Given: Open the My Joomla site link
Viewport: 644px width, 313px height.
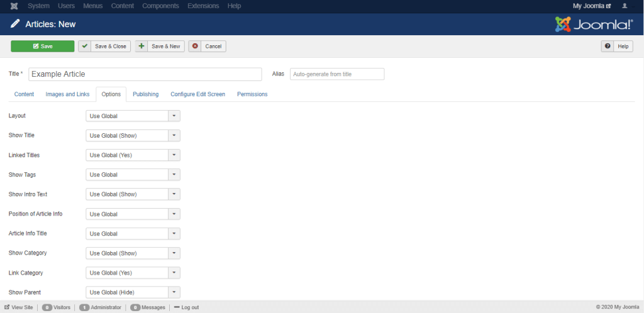Looking at the screenshot, I should (592, 6).
